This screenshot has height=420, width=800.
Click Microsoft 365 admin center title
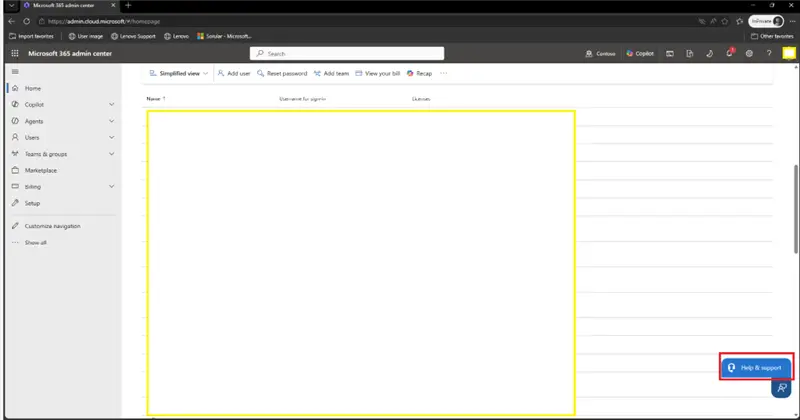click(x=70, y=53)
